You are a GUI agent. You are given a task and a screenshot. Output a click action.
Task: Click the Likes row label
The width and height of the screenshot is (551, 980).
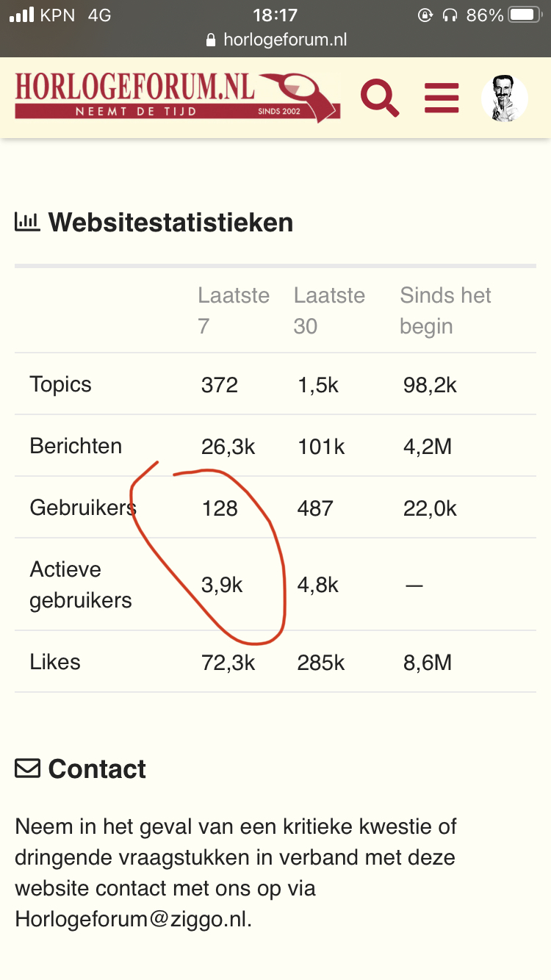(x=55, y=662)
